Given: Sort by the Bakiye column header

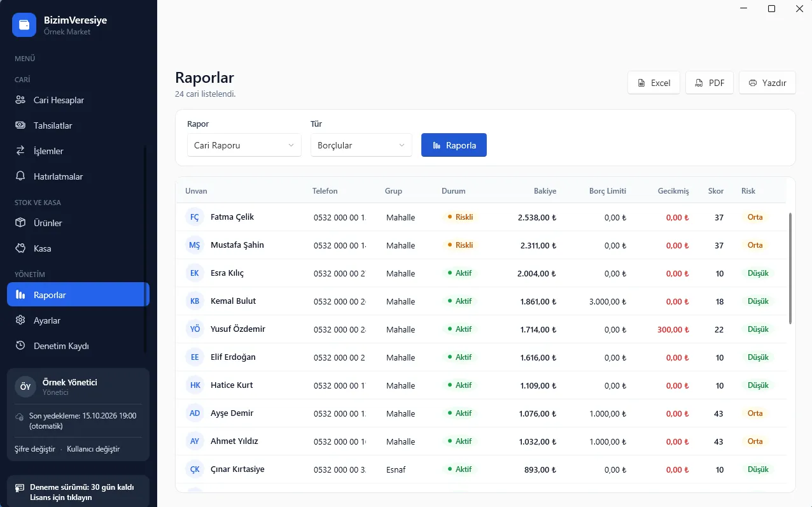Looking at the screenshot, I should coord(545,191).
